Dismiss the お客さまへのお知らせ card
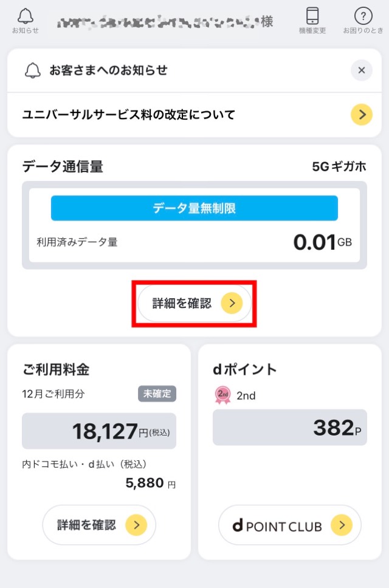389x588 pixels. 361,70
